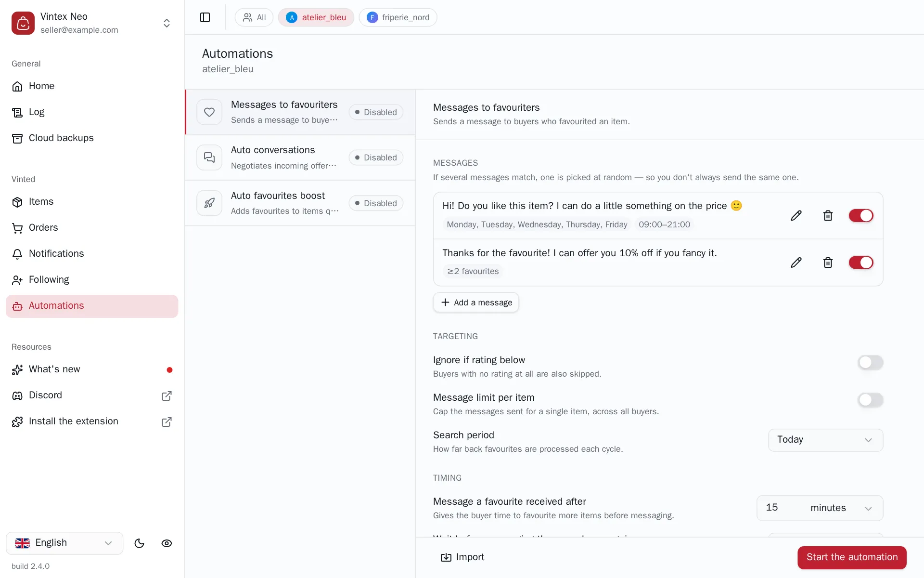924x578 pixels.
Task: Click the friperie_nord avatar circle
Action: click(x=372, y=17)
